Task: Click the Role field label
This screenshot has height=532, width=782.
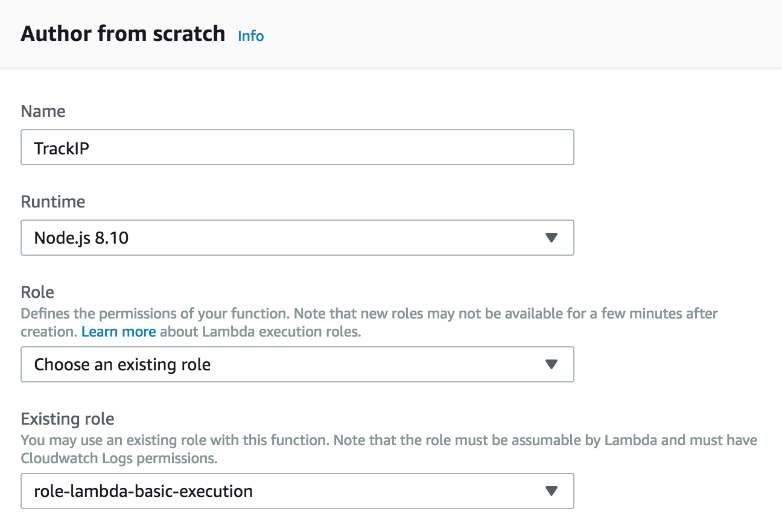Action: pyautogui.click(x=37, y=293)
